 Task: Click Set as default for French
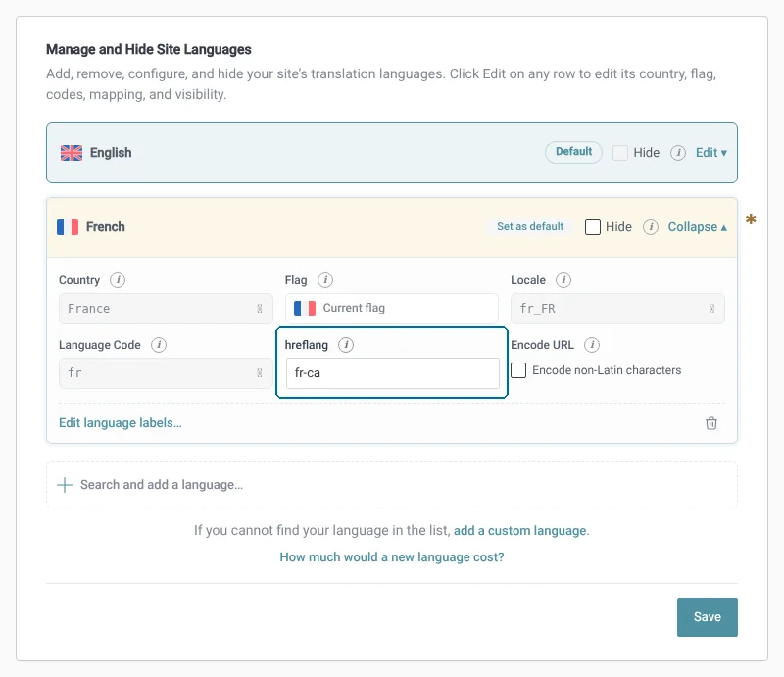(x=530, y=226)
